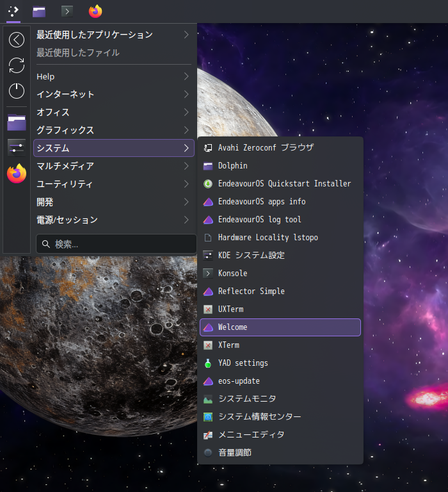Screen dimensions: 448x492
Task: Click the 検索 search field
Action: [116, 244]
